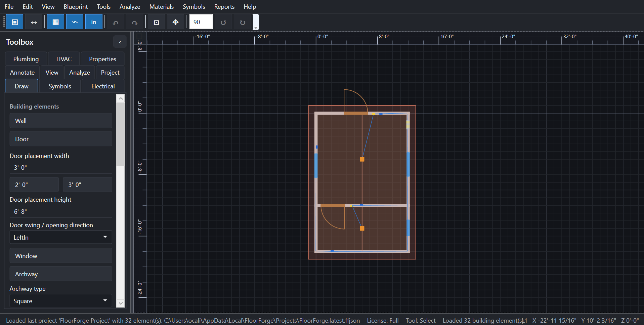Collapse the Toolbox panel chevron
Viewport: 644px width, 325px height.
pos(120,42)
